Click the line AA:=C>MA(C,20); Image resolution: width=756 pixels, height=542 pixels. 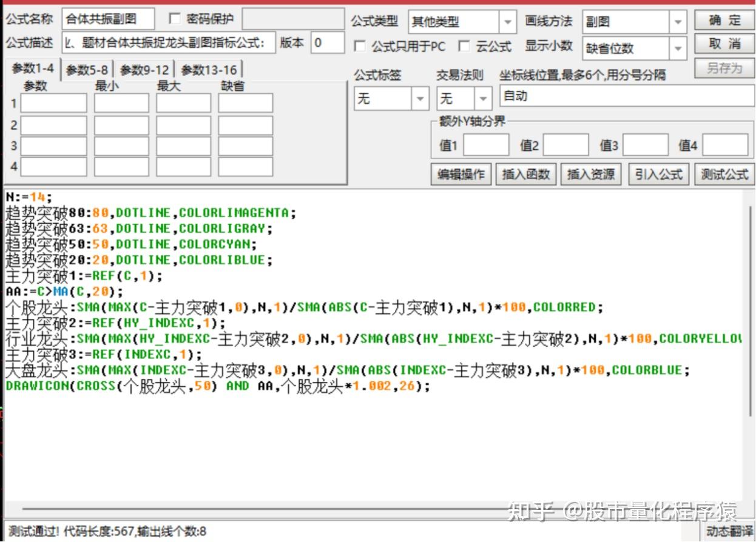64,292
